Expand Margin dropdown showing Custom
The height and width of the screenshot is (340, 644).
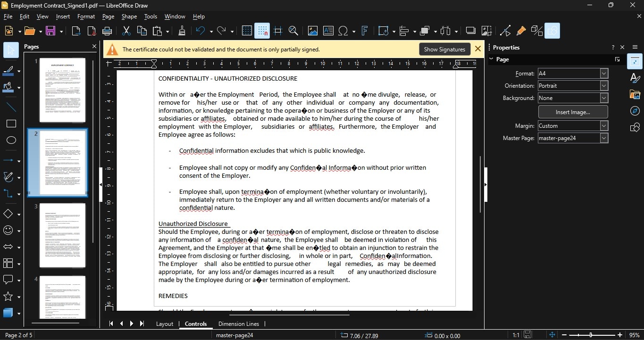(604, 126)
